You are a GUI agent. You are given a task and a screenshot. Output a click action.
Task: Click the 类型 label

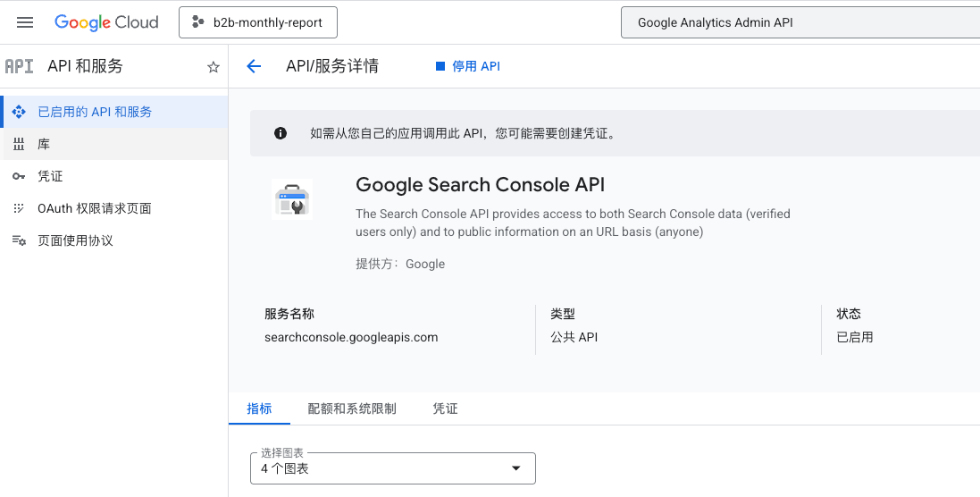[563, 314]
